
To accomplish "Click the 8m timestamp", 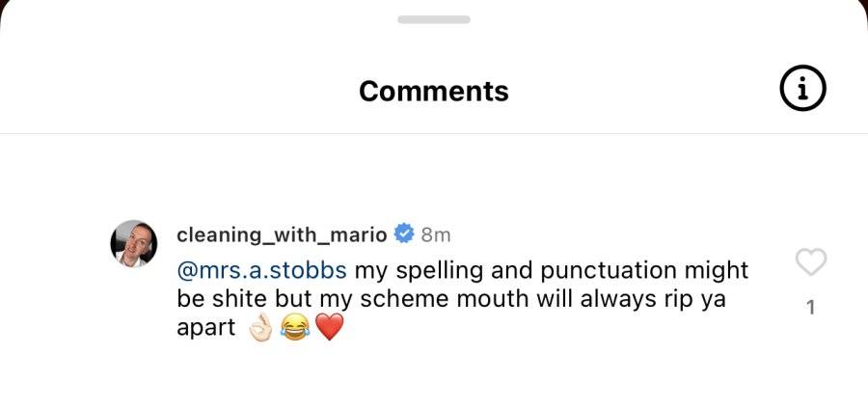I will (436, 234).
